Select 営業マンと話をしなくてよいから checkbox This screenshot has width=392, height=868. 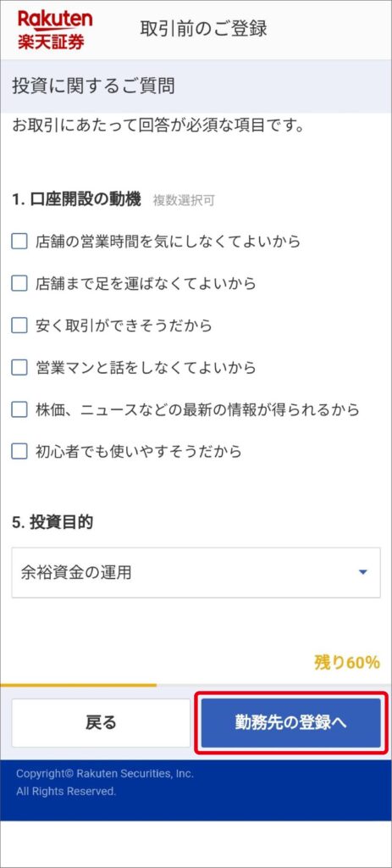[x=19, y=368]
